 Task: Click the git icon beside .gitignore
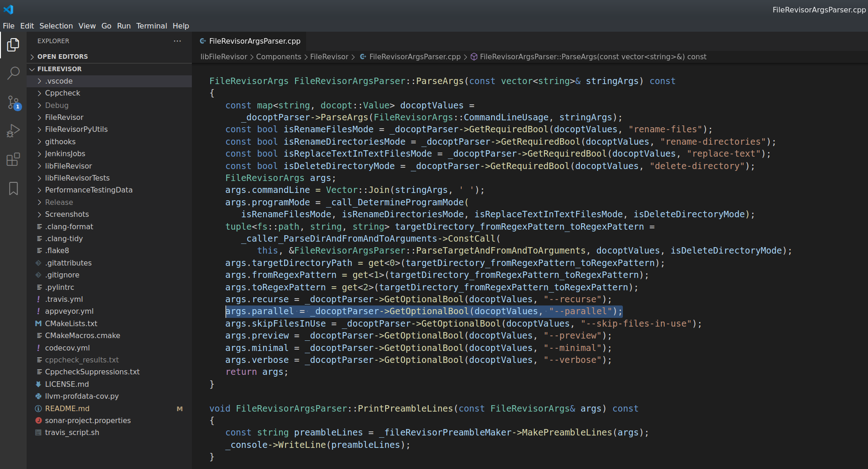tap(39, 275)
